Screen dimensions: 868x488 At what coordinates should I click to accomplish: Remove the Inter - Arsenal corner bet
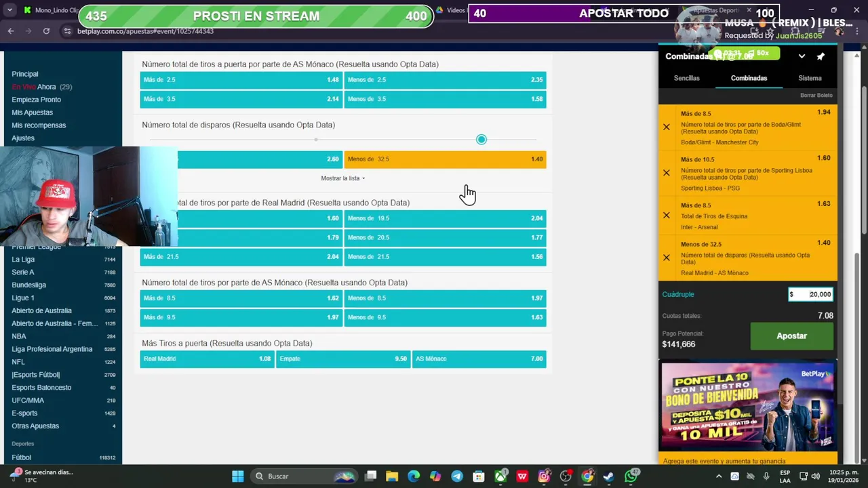point(666,216)
